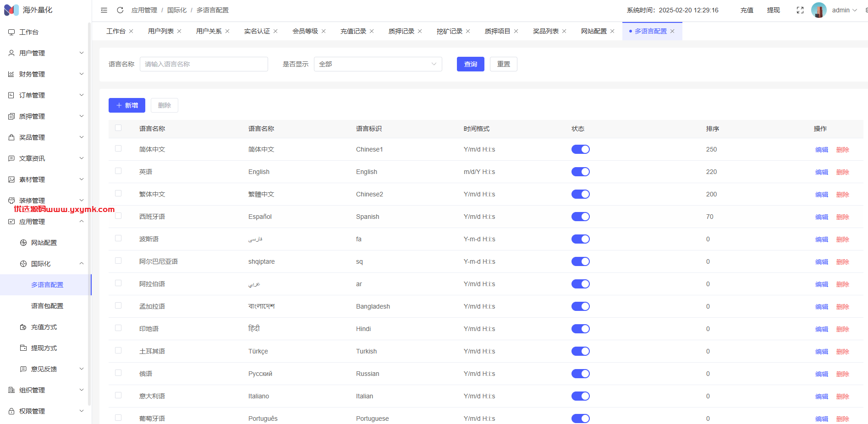
Task: Check the box for 繁体中文 row
Action: coord(118,194)
